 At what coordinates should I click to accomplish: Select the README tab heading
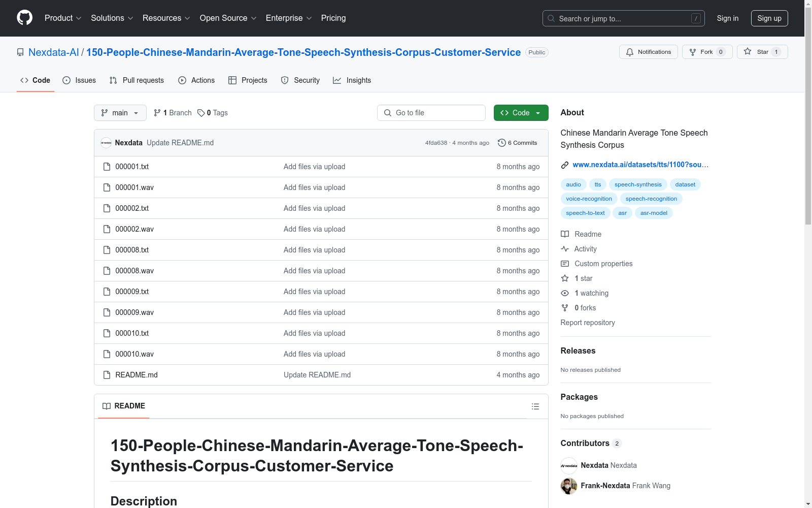[124, 406]
